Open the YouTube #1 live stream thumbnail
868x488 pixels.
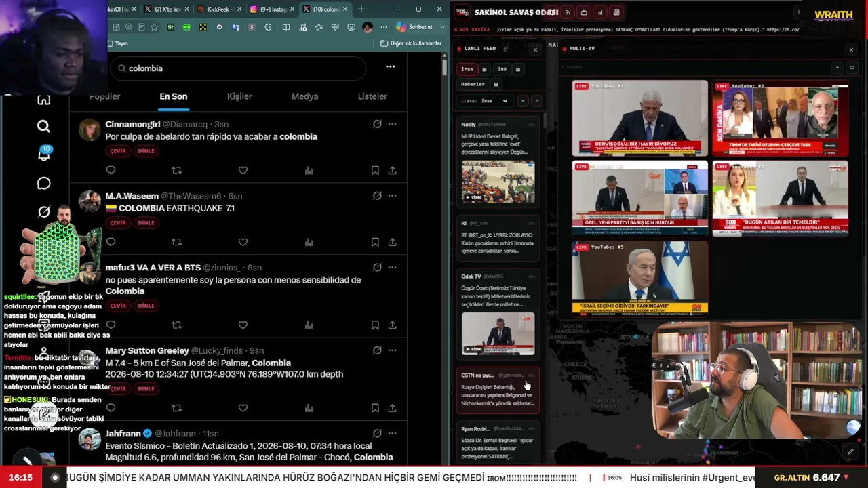click(639, 118)
